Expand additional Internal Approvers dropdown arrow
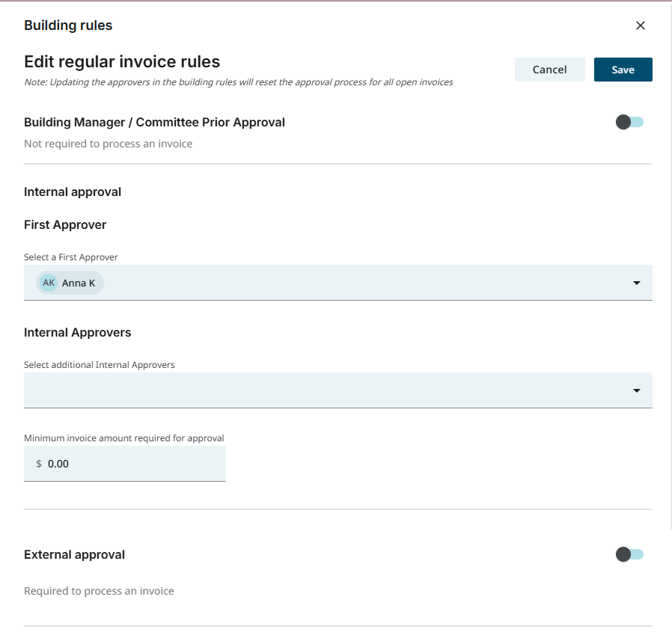 pos(637,390)
